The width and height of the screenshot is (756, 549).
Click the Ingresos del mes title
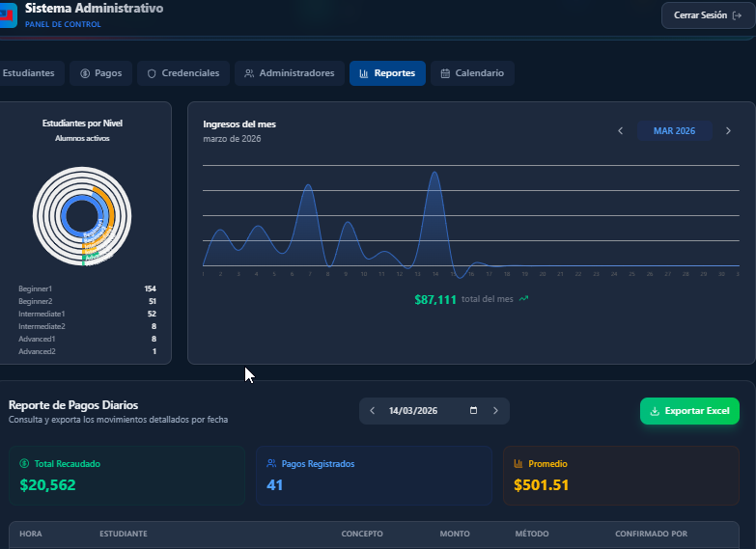click(239, 124)
